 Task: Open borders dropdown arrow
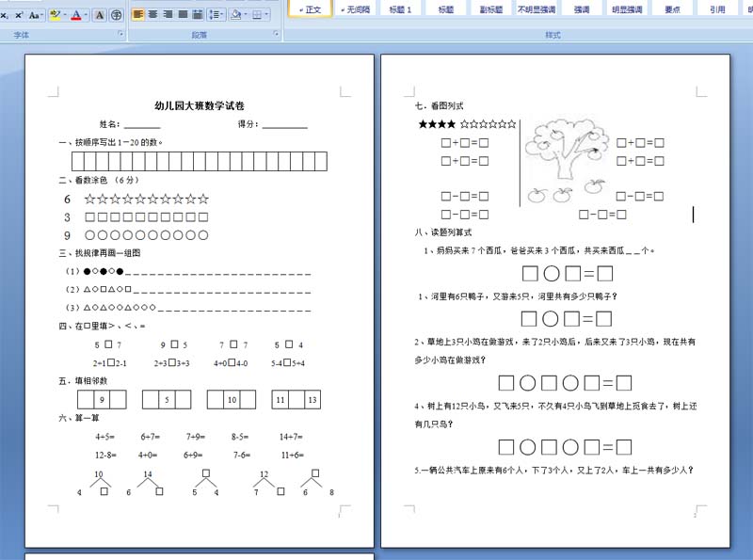pyautogui.click(x=267, y=14)
